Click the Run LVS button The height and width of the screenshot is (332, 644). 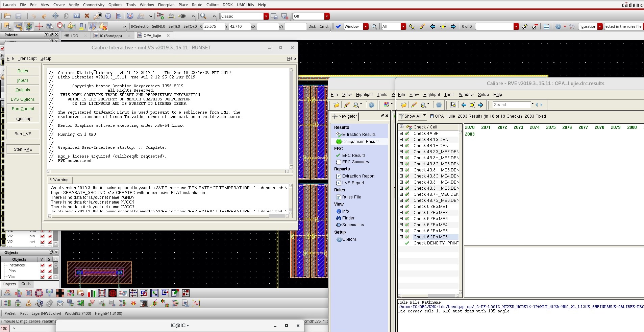(x=22, y=134)
